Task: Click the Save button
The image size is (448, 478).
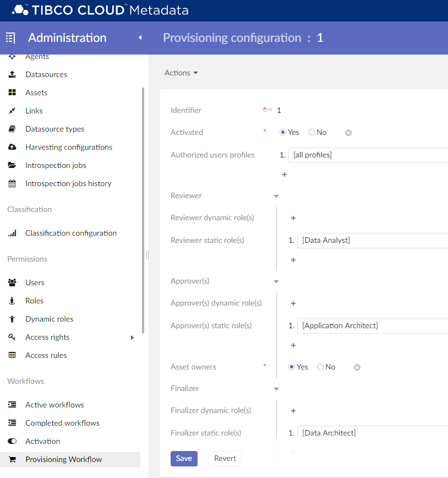Action: point(184,458)
